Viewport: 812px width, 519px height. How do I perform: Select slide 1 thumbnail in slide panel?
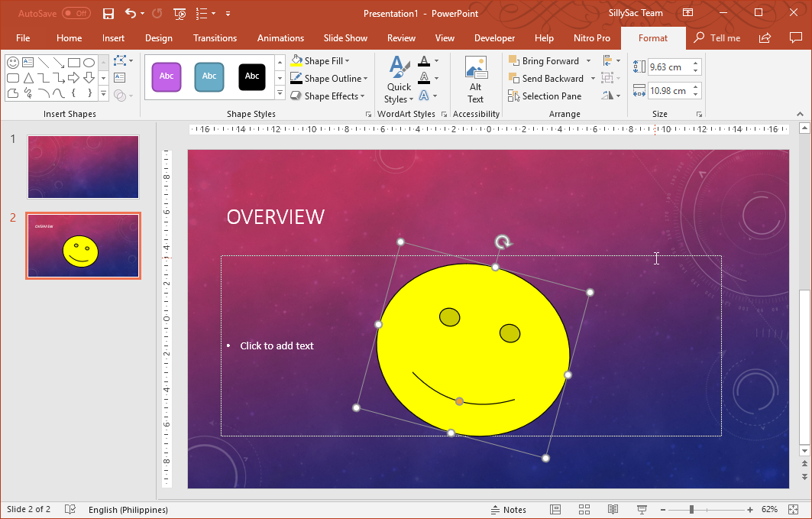coord(82,167)
